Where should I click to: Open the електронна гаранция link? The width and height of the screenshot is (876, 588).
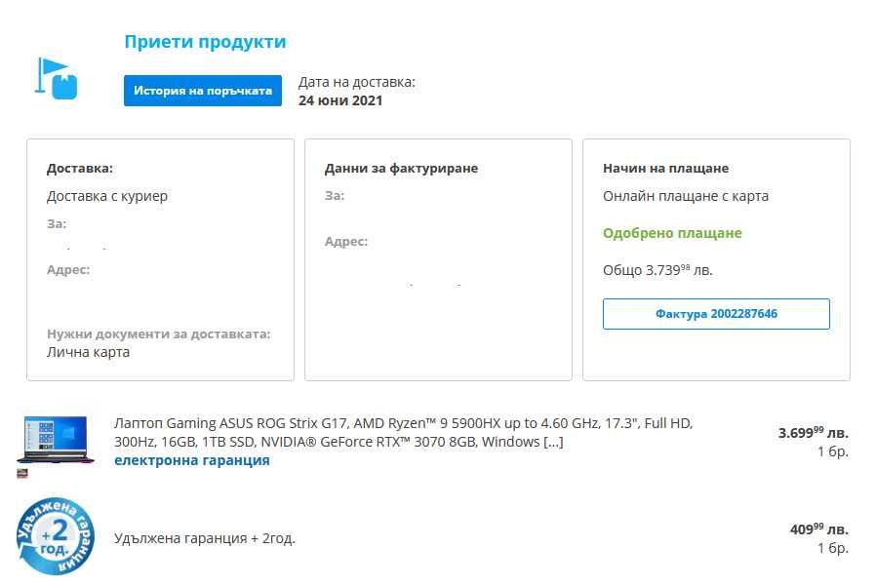point(191,460)
